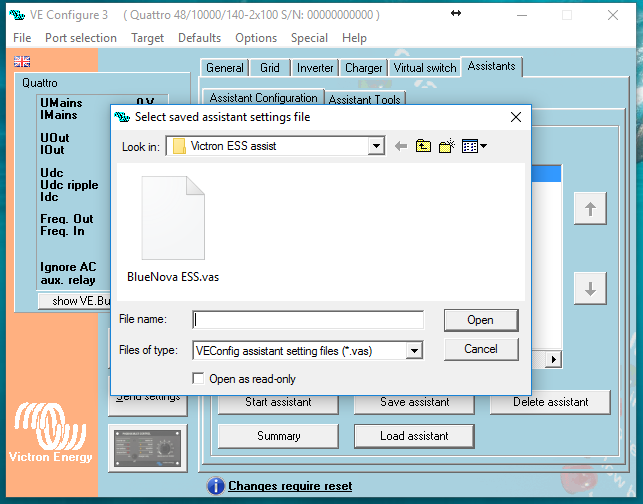Click into the File name field
643x504 pixels.
[308, 320]
